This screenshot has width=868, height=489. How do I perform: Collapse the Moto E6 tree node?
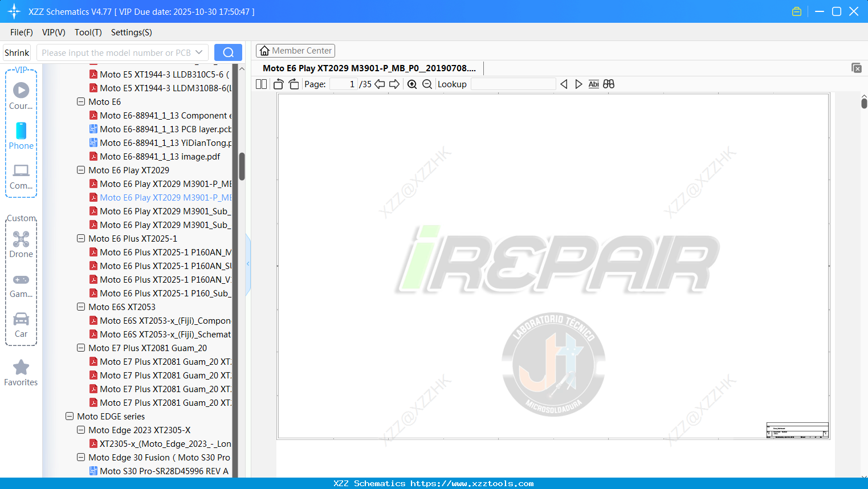(81, 101)
